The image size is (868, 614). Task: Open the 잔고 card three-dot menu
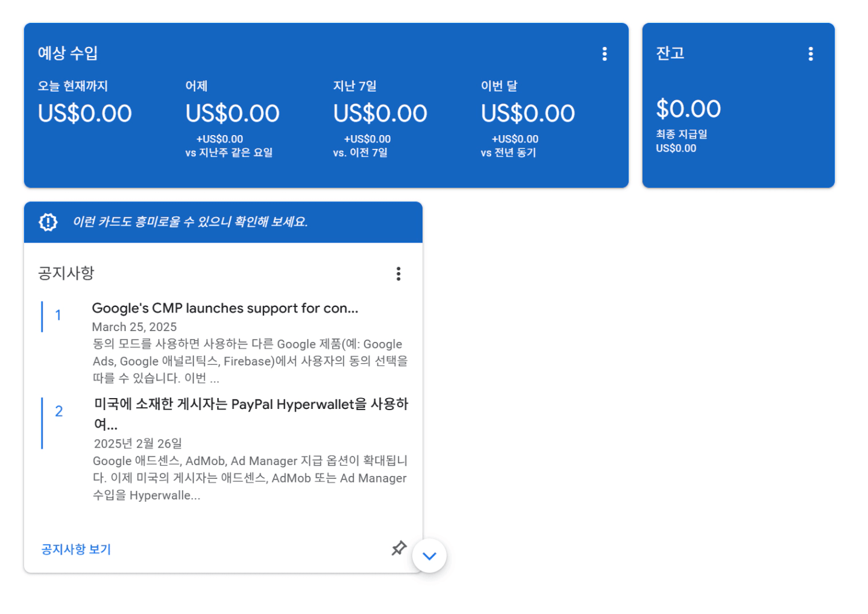pos(811,54)
